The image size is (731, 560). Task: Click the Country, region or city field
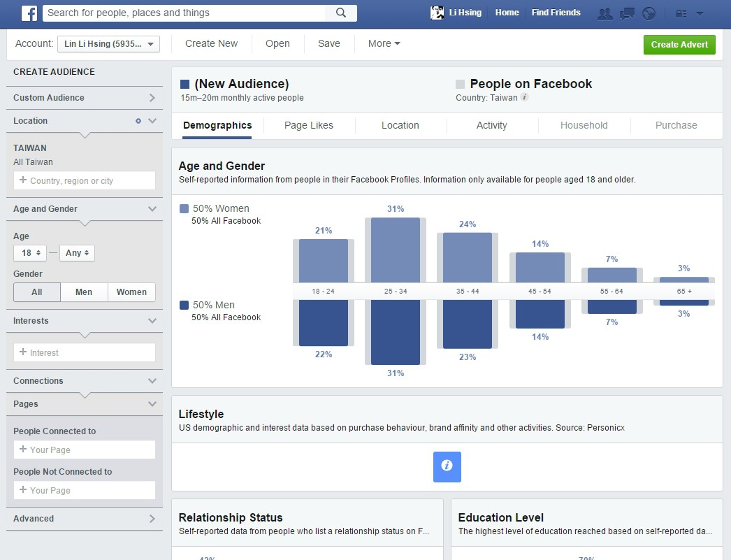click(x=85, y=180)
